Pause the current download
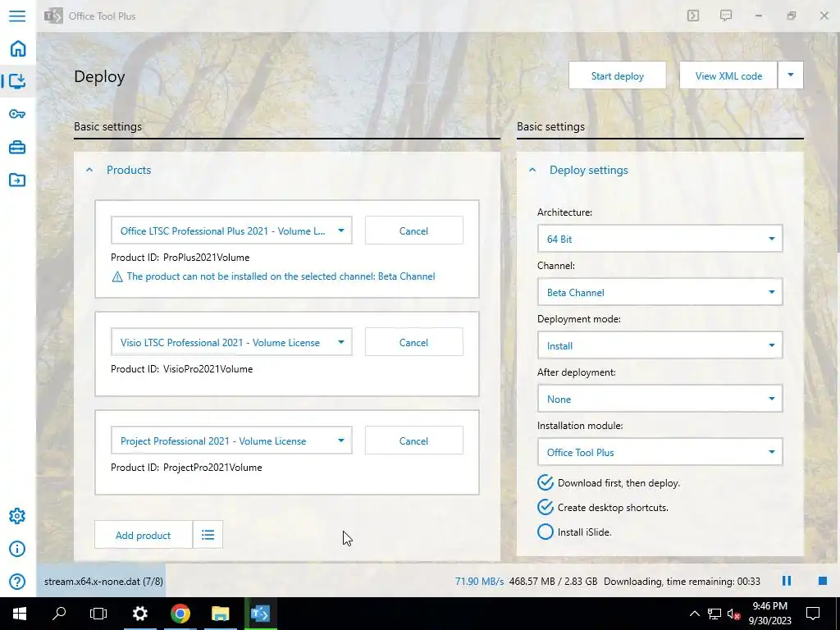The height and width of the screenshot is (630, 840). coord(787,581)
